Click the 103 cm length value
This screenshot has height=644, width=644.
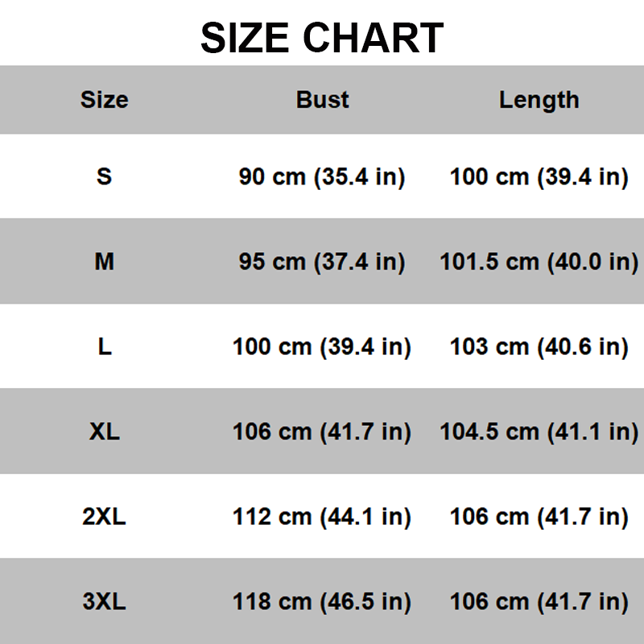click(x=539, y=348)
